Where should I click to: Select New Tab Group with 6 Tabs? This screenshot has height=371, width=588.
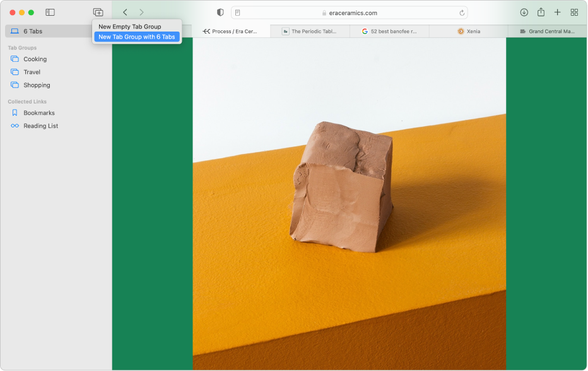[x=136, y=37]
